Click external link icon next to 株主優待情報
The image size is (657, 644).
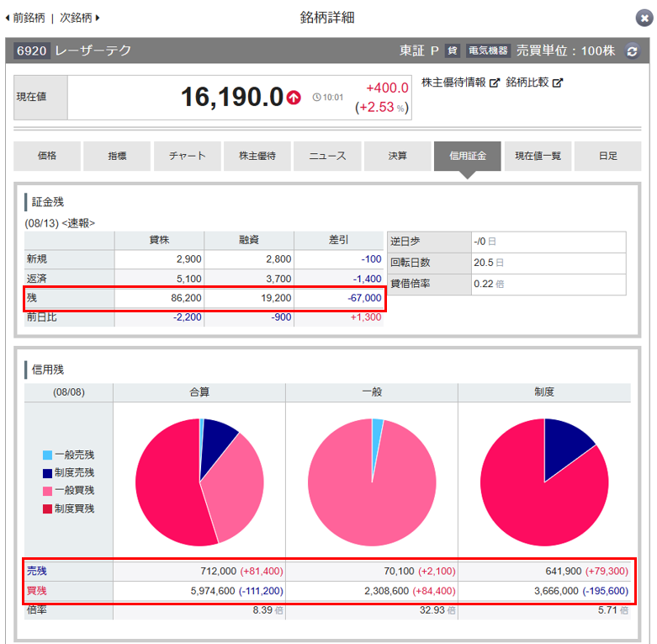coord(495,83)
